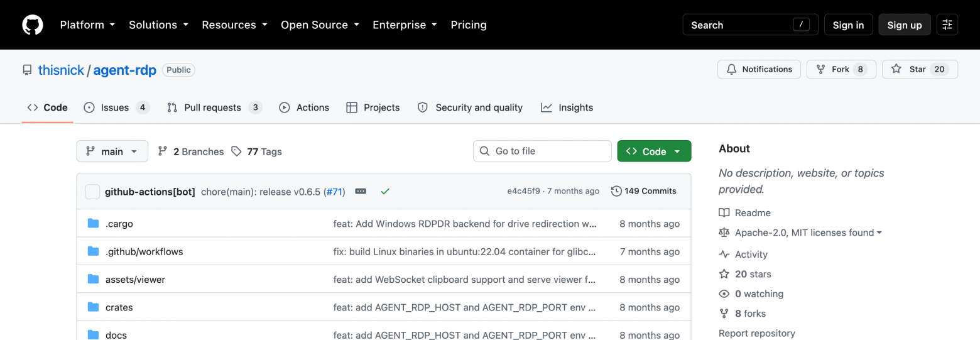Open the docs folder
The width and height of the screenshot is (980, 340).
116,335
